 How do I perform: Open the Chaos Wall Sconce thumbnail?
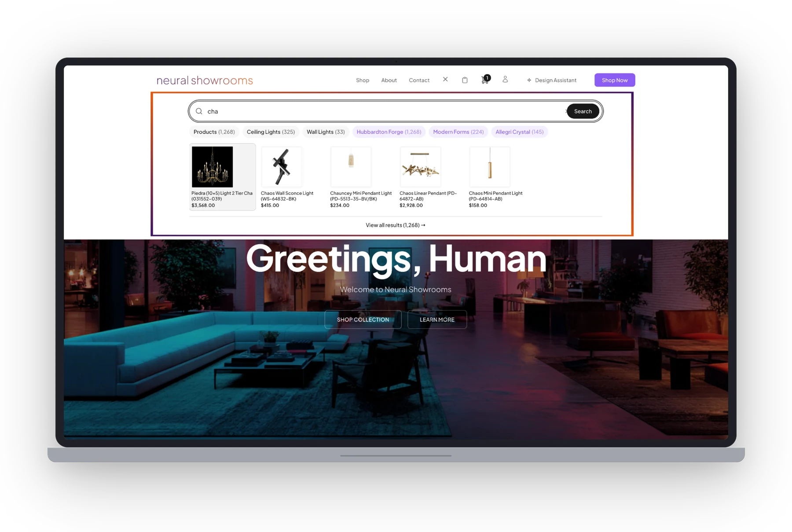tap(282, 167)
